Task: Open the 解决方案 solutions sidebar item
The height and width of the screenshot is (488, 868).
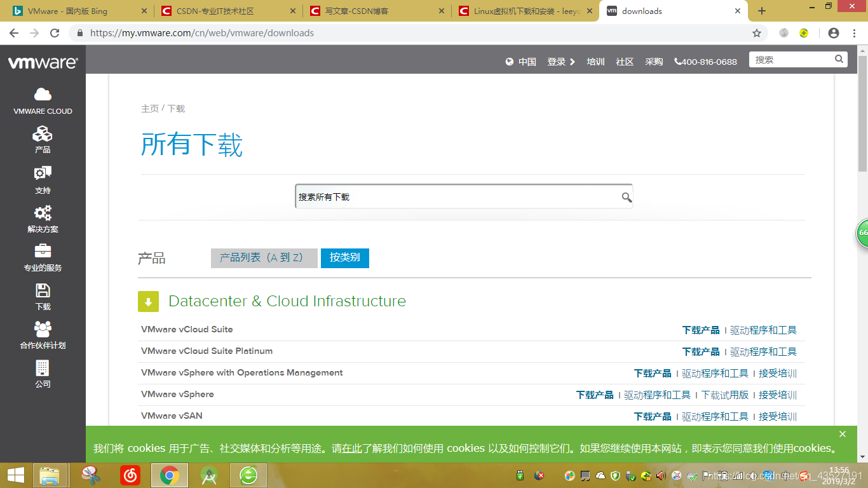Action: point(43,219)
